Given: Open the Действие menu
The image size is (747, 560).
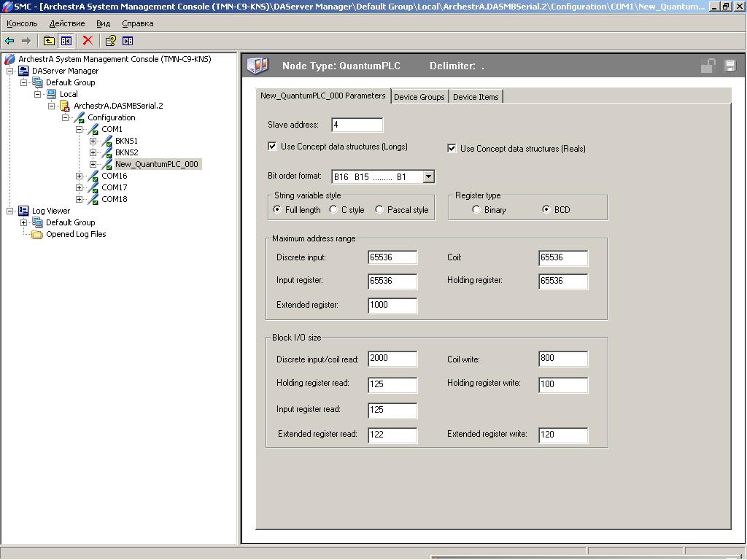Looking at the screenshot, I should pos(66,23).
